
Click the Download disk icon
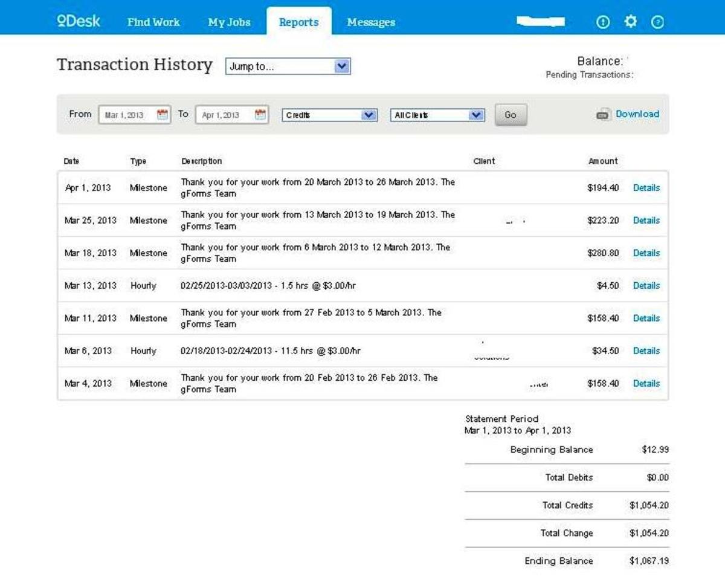(602, 114)
